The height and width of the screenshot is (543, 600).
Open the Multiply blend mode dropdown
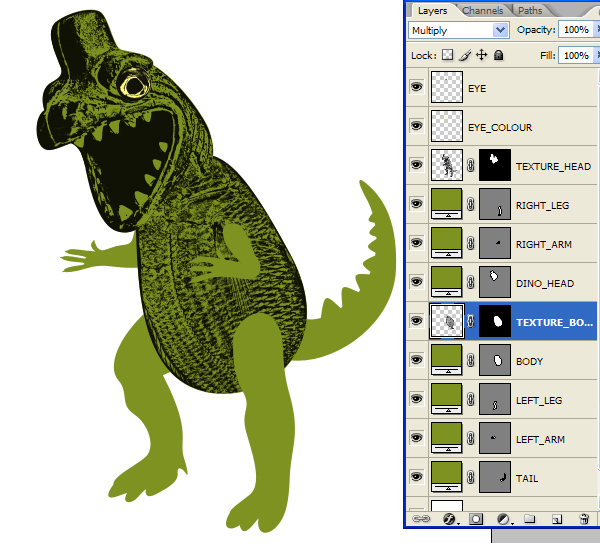coord(459,30)
